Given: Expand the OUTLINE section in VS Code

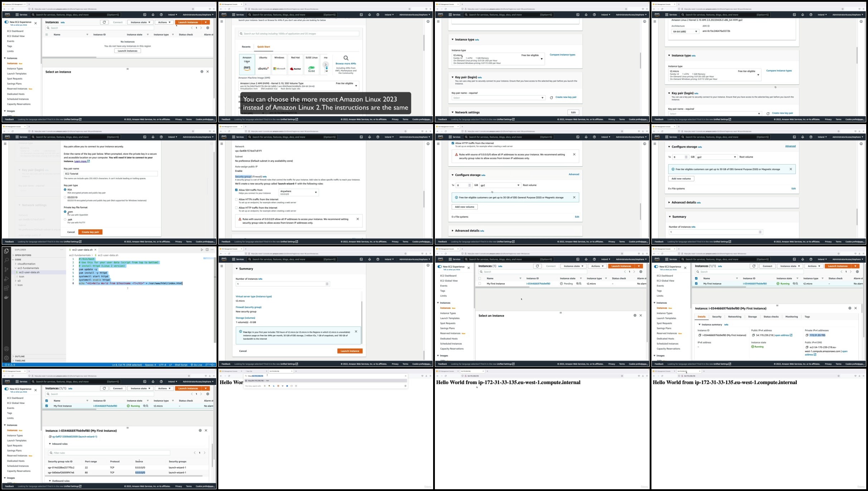Looking at the screenshot, I should pyautogui.click(x=20, y=357).
